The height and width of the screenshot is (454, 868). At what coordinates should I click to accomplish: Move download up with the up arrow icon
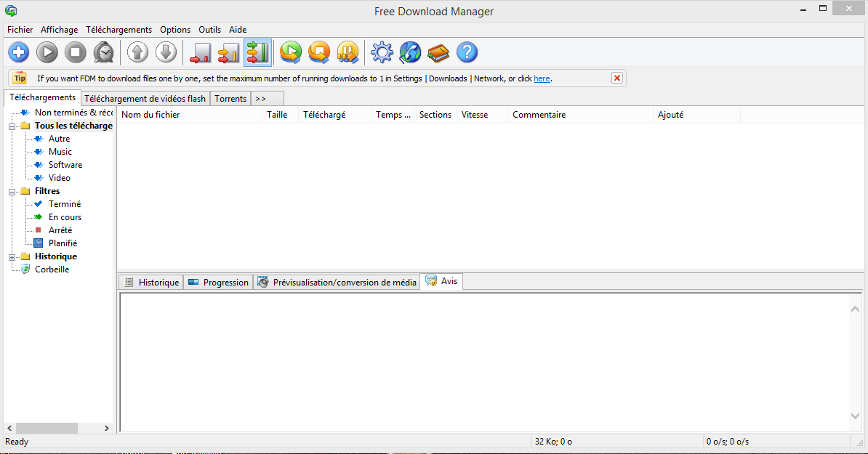[138, 52]
